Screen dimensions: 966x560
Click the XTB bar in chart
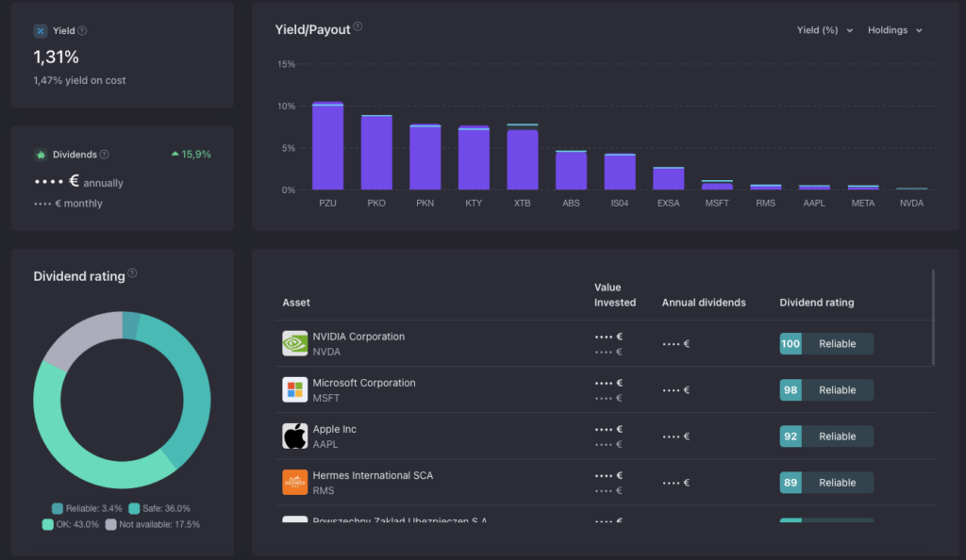pos(523,157)
